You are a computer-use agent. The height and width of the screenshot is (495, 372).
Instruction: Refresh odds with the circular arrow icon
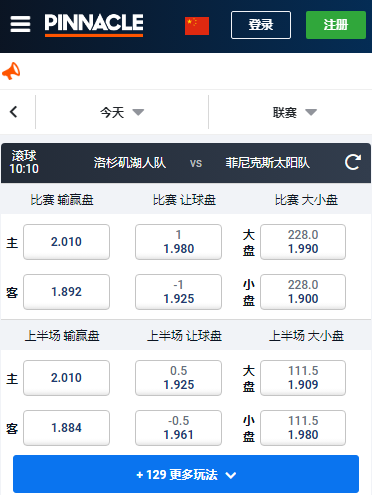(x=353, y=162)
